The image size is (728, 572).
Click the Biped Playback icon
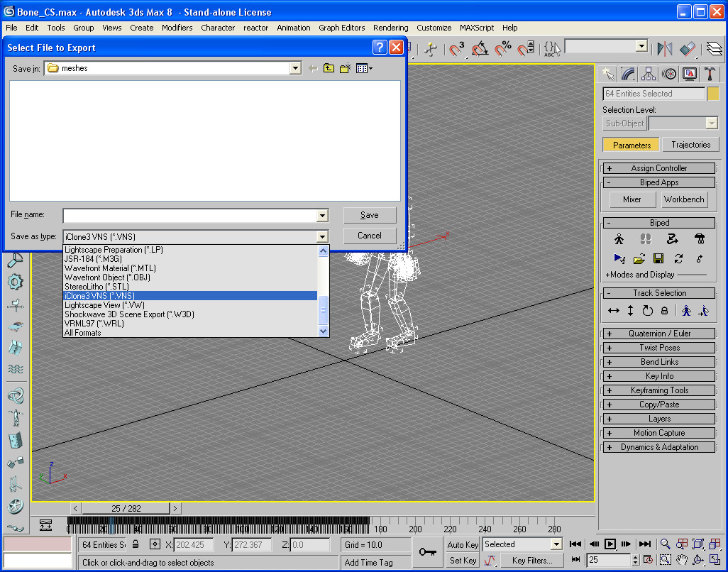[x=619, y=258]
